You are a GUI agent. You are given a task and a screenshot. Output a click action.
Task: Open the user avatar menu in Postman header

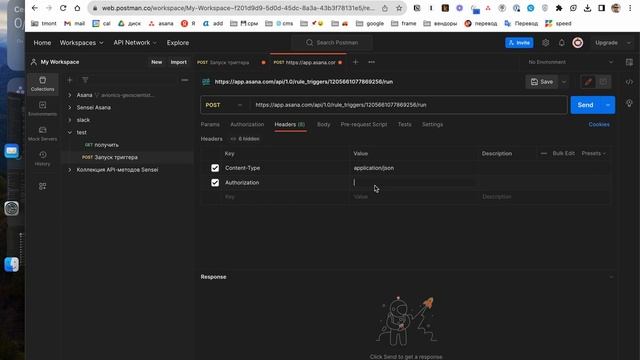(x=578, y=43)
